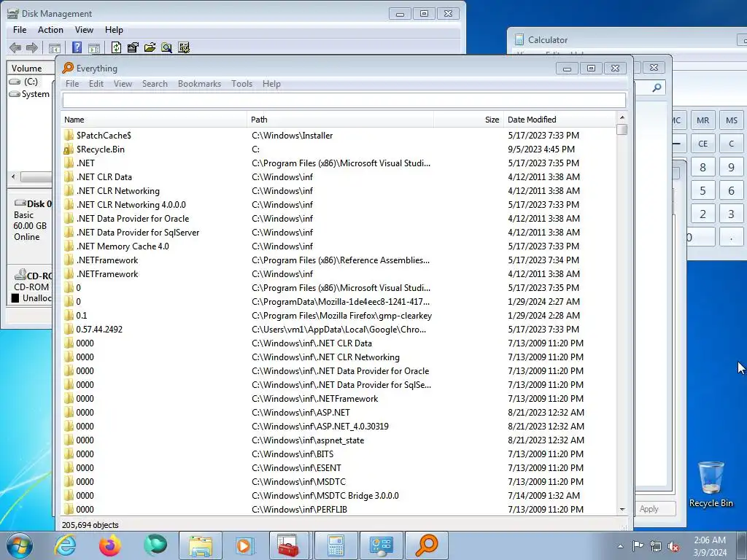
Task: Open the Windows Start menu
Action: (20, 545)
